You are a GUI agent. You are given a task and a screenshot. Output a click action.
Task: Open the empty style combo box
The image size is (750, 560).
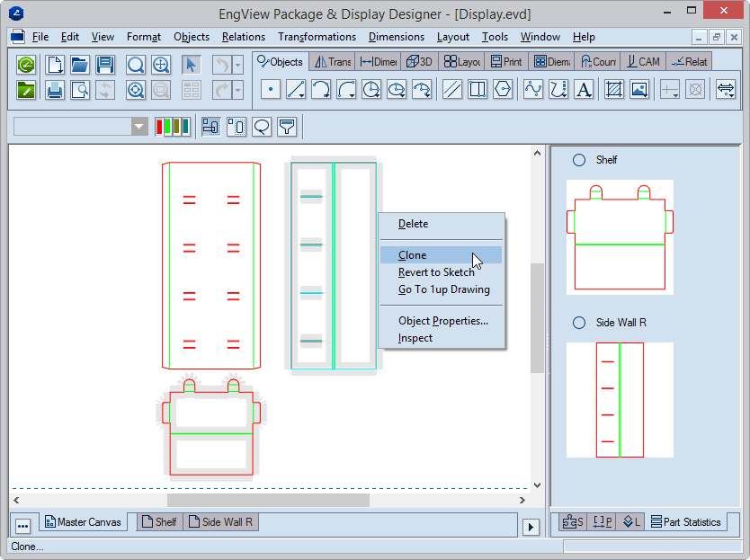coord(139,127)
